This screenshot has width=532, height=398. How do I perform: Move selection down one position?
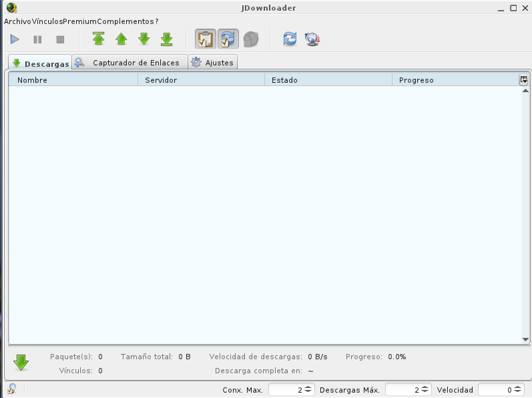144,39
